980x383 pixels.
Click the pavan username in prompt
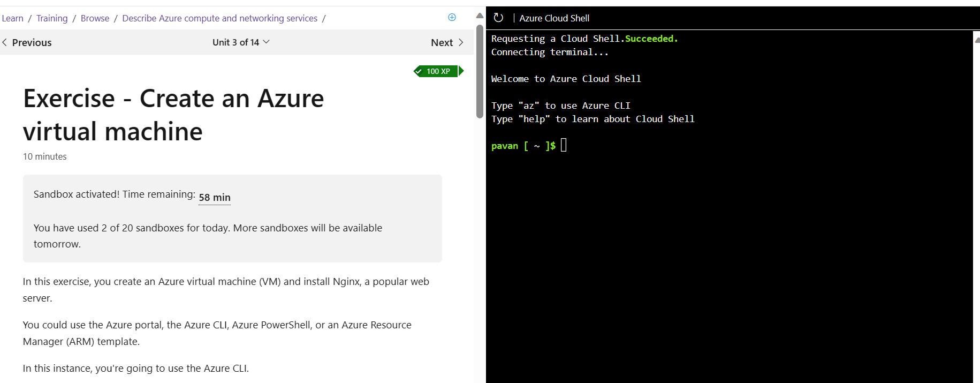coord(505,146)
